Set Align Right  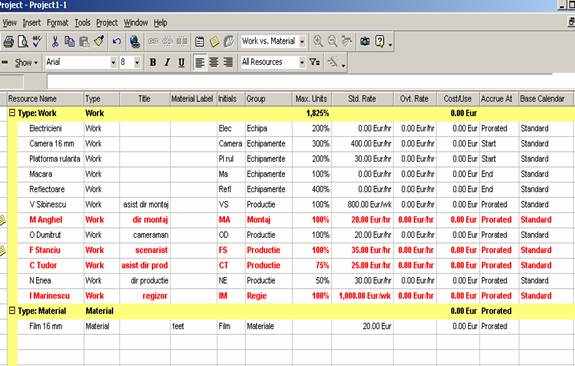[x=228, y=62]
